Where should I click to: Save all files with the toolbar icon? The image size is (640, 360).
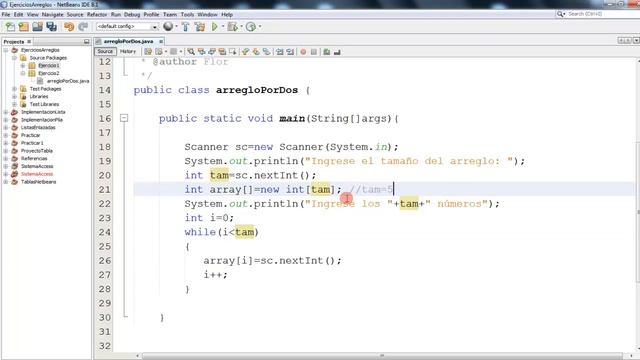click(51, 27)
